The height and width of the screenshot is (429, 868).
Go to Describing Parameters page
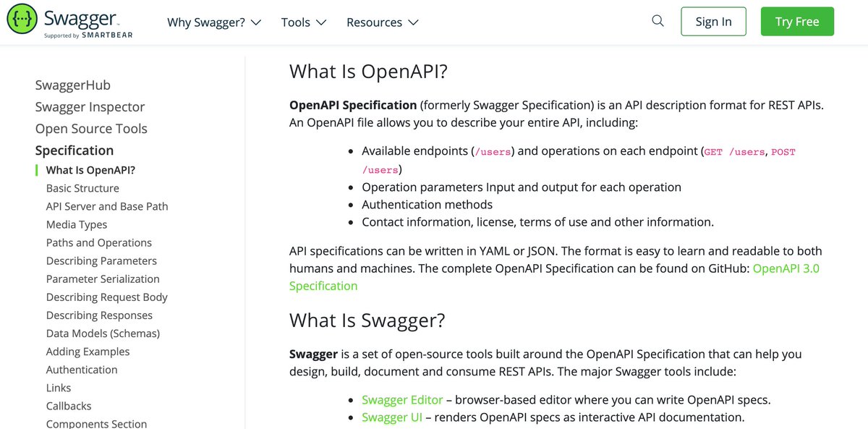[101, 260]
